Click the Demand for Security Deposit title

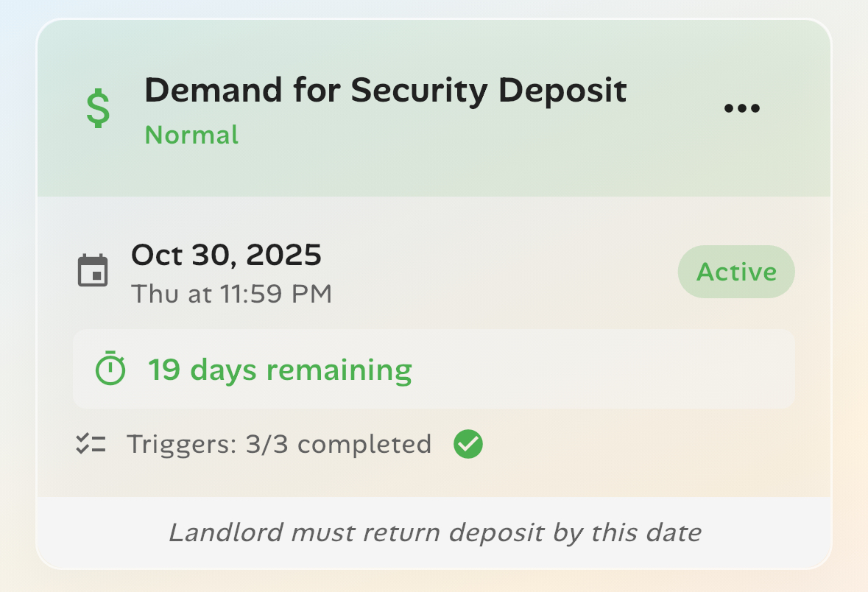click(x=387, y=90)
